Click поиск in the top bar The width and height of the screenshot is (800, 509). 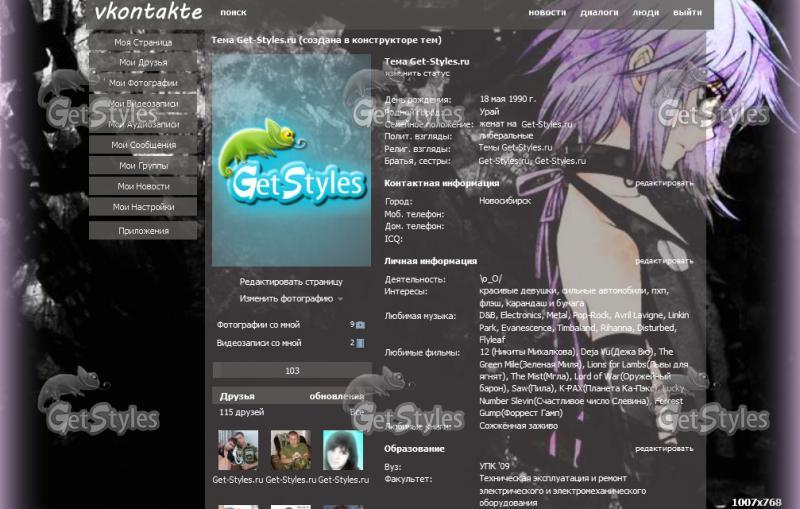pos(233,14)
